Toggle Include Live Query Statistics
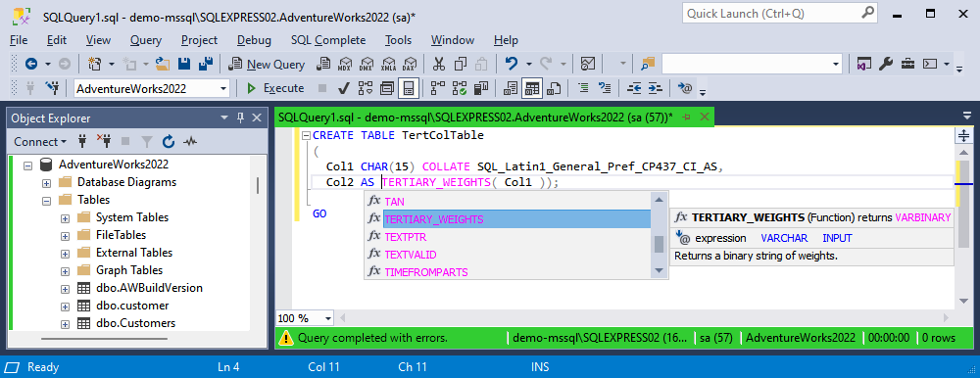Screen dimensions: 980x378 (x=460, y=88)
